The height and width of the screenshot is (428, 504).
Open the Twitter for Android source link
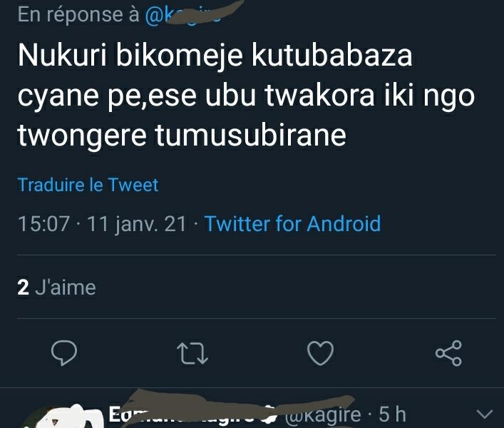point(292,223)
